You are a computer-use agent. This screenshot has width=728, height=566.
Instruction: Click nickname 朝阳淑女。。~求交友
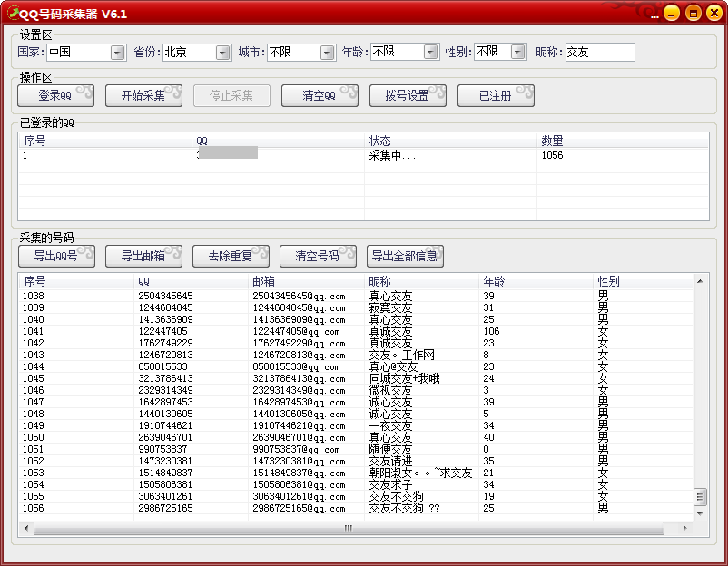pyautogui.click(x=420, y=473)
